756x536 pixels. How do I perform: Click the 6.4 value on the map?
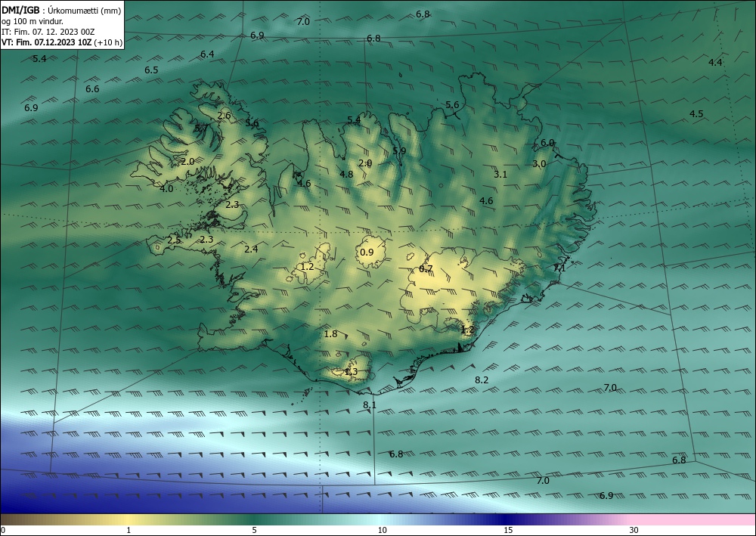[207, 54]
